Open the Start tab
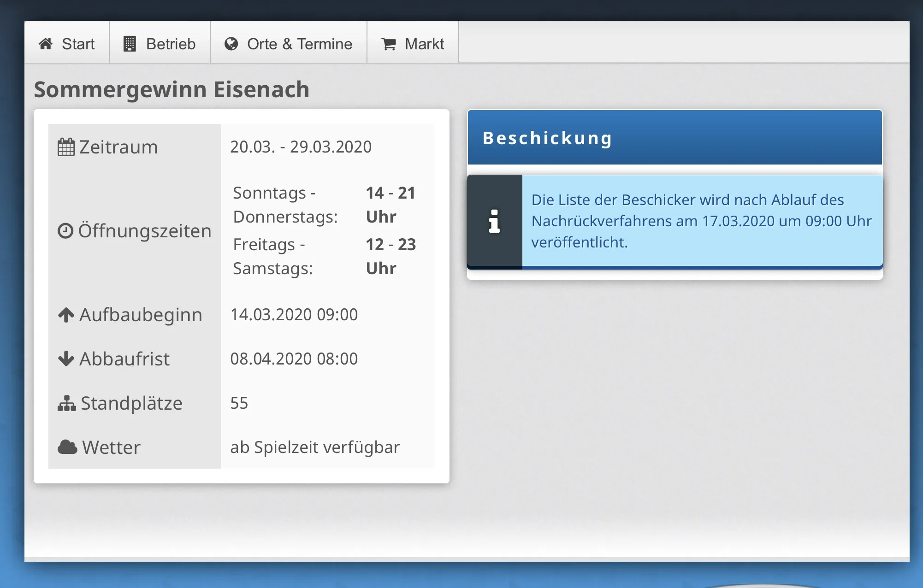Viewport: 923px width, 588px height. 78,44
